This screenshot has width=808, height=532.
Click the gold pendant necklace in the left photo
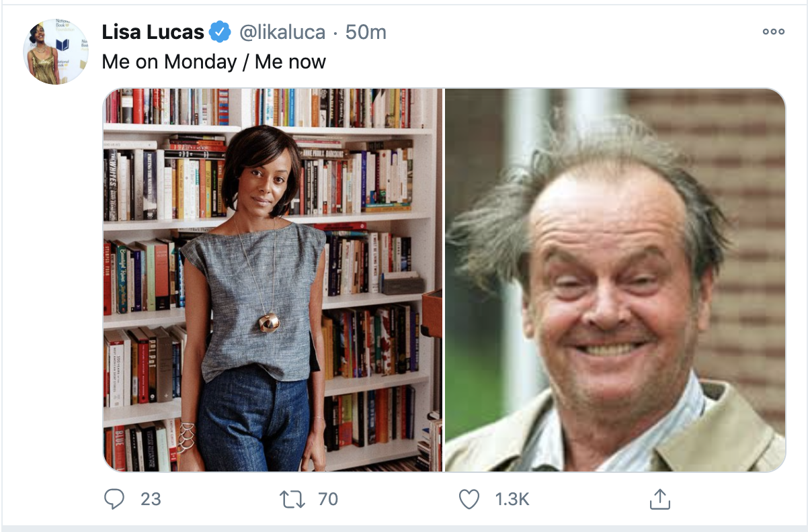click(270, 322)
